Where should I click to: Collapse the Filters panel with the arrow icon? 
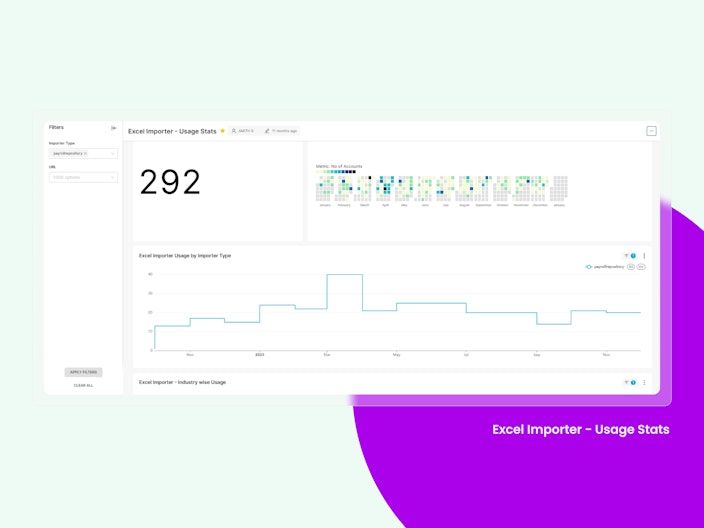click(114, 128)
